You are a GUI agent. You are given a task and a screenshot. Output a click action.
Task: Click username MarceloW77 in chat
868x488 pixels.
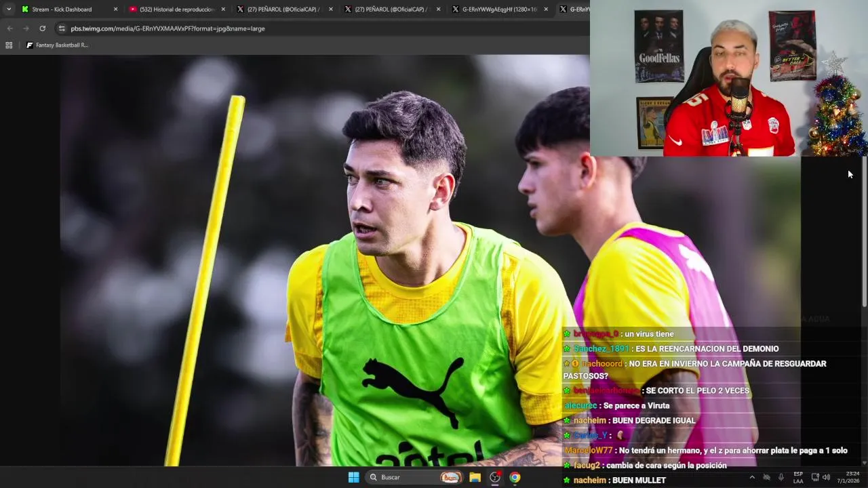(589, 451)
